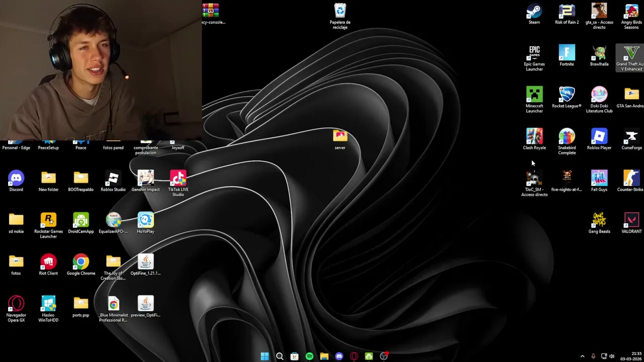Click the taskbar Search magnifier
Image resolution: width=644 pixels, height=362 pixels.
pyautogui.click(x=280, y=356)
